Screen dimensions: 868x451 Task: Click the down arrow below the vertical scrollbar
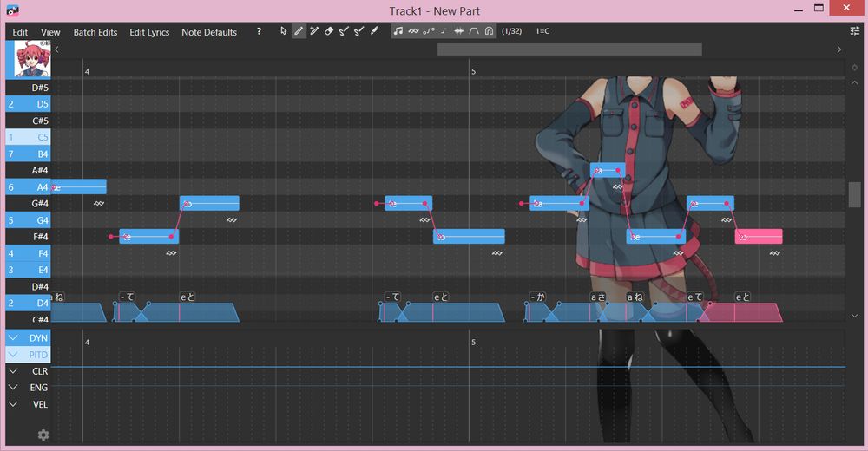[x=855, y=316]
